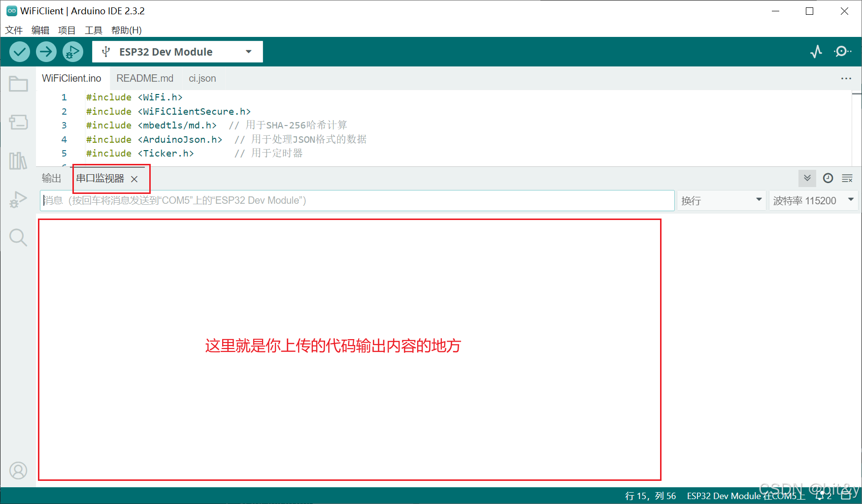Open the editor tabs three-dot menu
Screen dimensions: 862x504
(846, 78)
